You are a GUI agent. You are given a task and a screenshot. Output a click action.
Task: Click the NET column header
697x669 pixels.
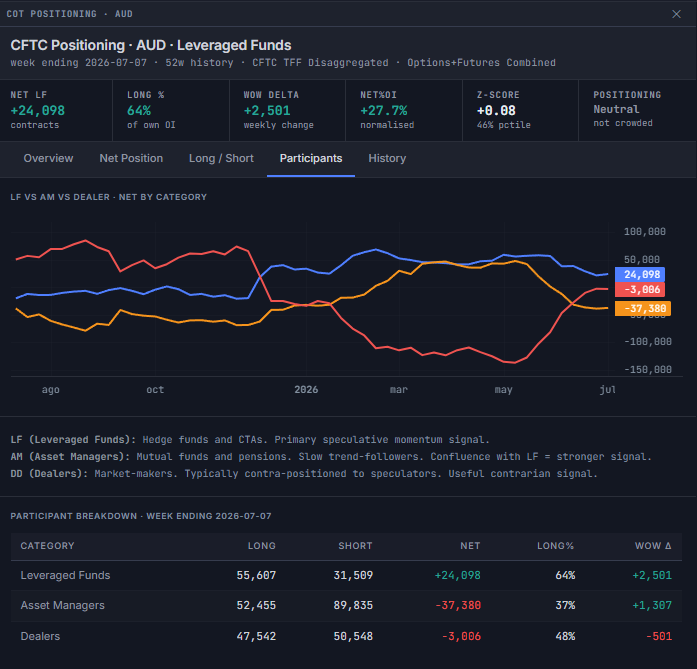point(470,545)
